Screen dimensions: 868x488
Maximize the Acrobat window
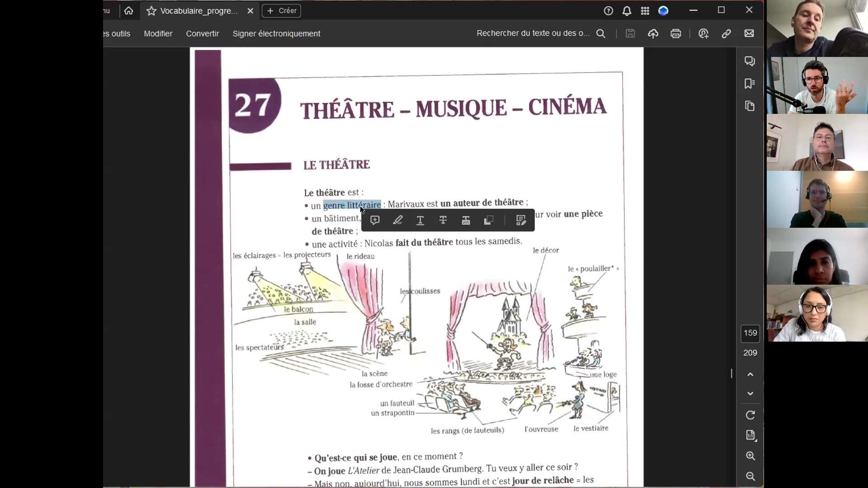[x=722, y=10]
